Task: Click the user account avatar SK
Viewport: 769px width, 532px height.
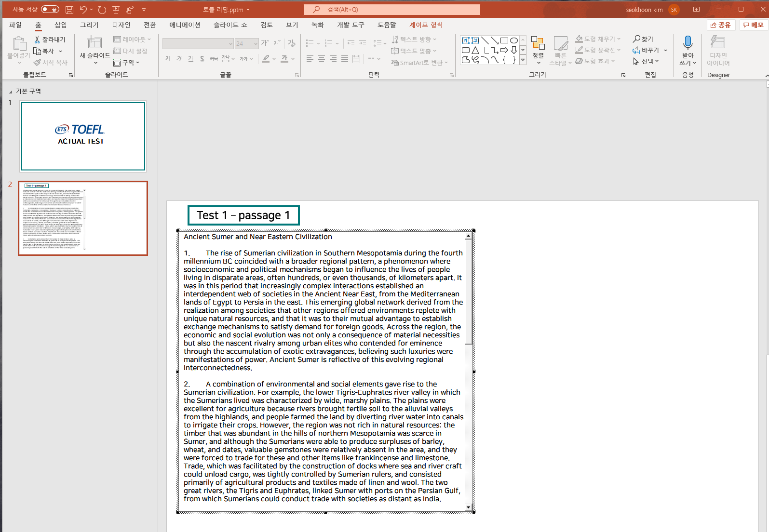Action: click(x=674, y=10)
